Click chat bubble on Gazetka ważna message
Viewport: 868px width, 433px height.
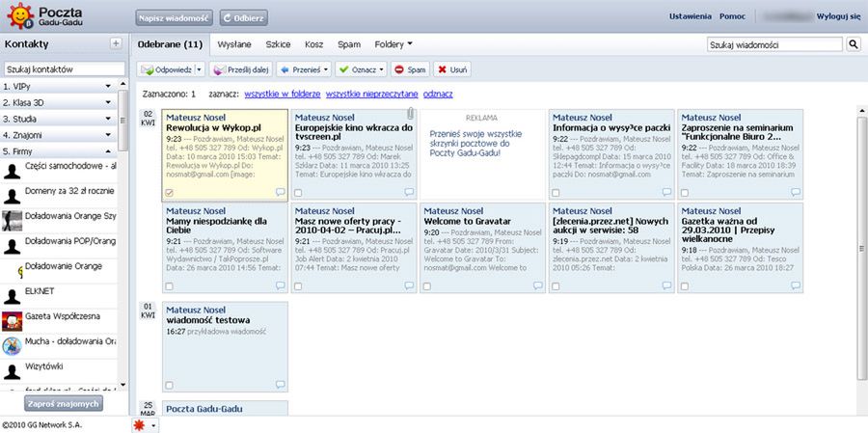(x=796, y=285)
